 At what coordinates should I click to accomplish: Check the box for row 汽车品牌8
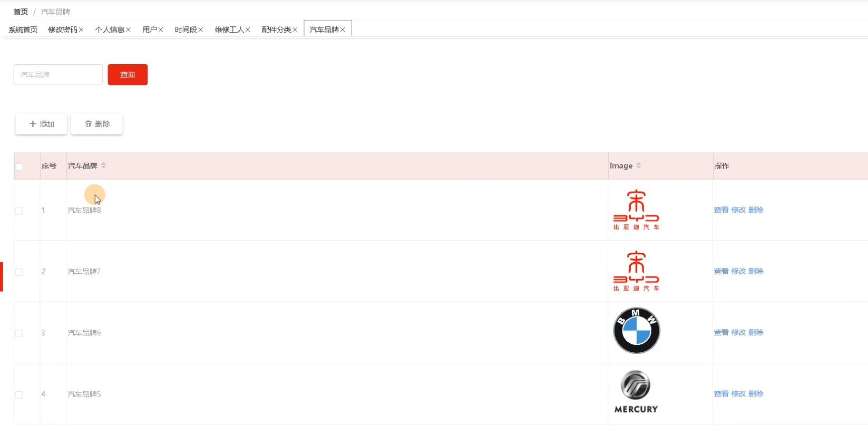coord(19,211)
